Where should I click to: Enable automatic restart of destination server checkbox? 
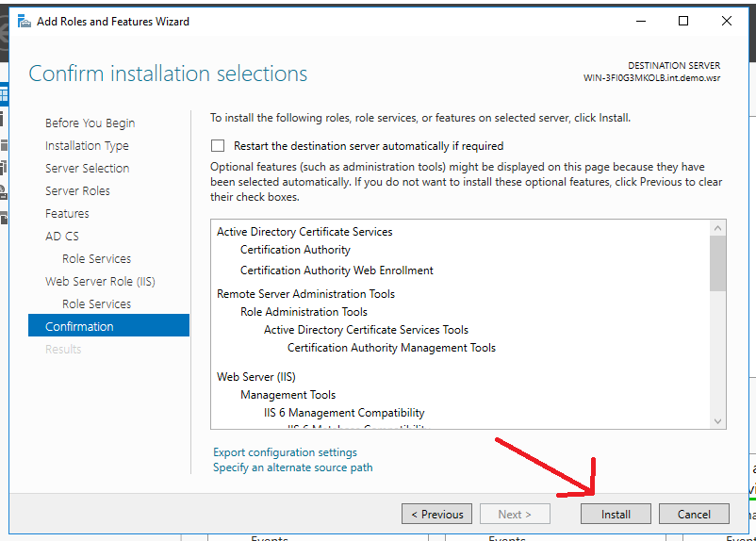218,145
